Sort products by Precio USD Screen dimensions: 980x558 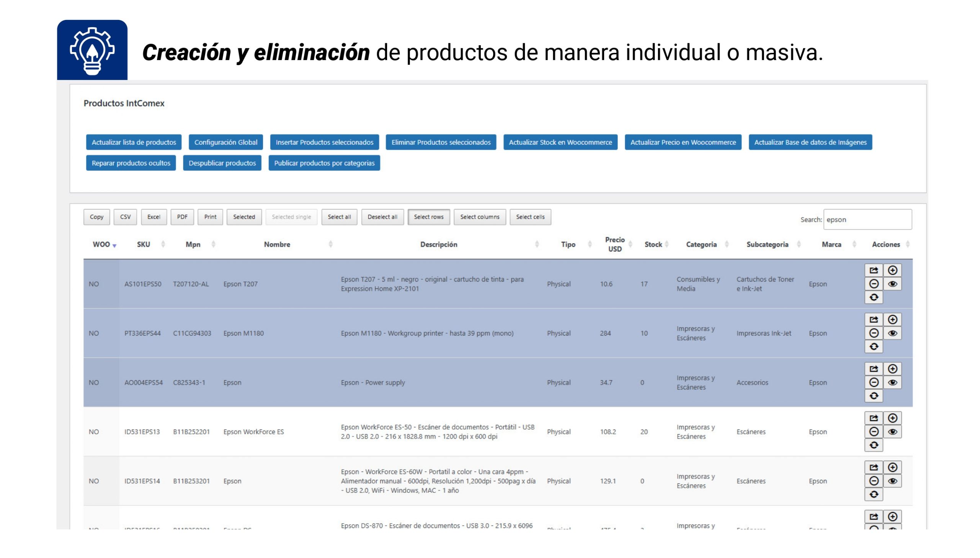click(x=615, y=244)
